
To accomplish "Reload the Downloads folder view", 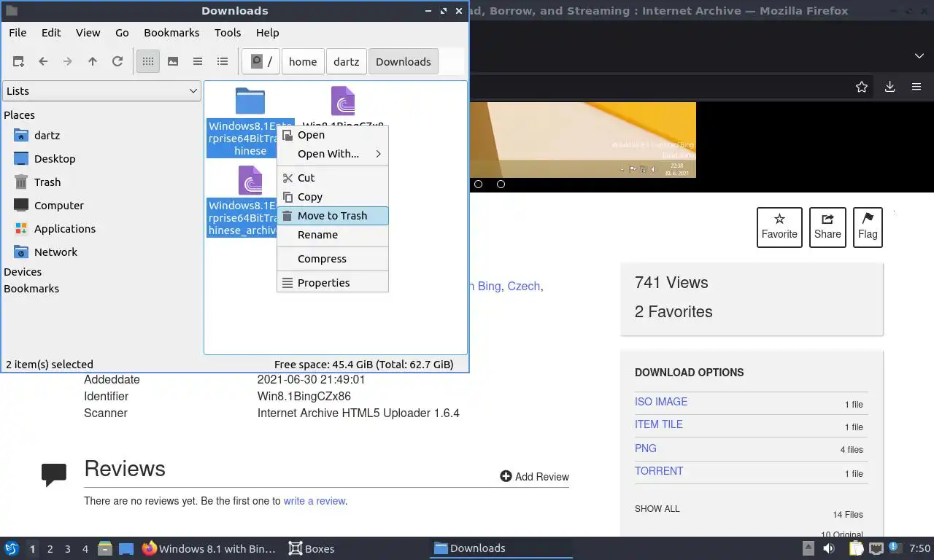I will click(x=117, y=62).
